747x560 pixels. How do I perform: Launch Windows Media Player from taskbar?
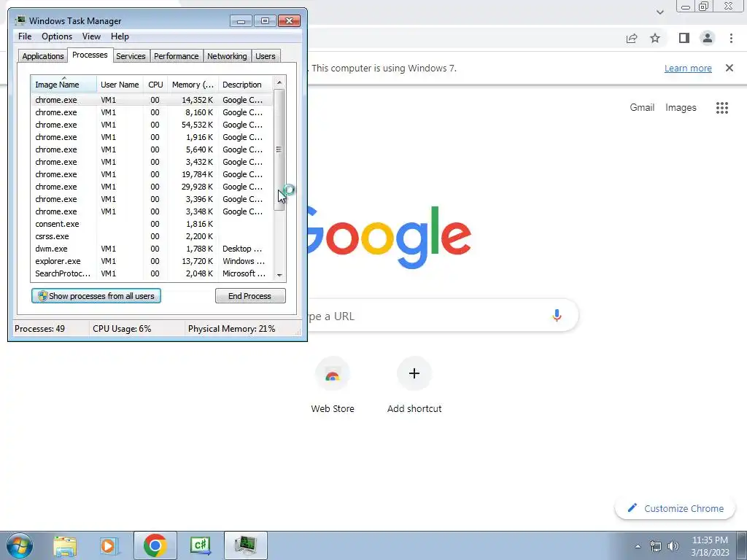[109, 545]
